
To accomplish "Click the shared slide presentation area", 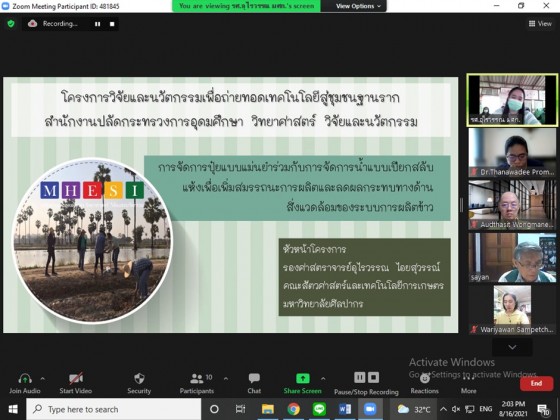I will point(231,205).
